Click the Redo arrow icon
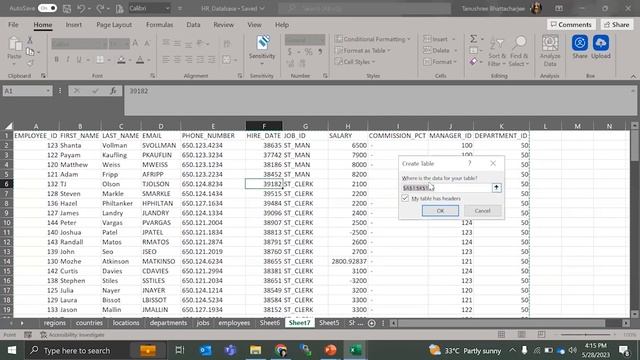640x360 pixels. tap(100, 8)
